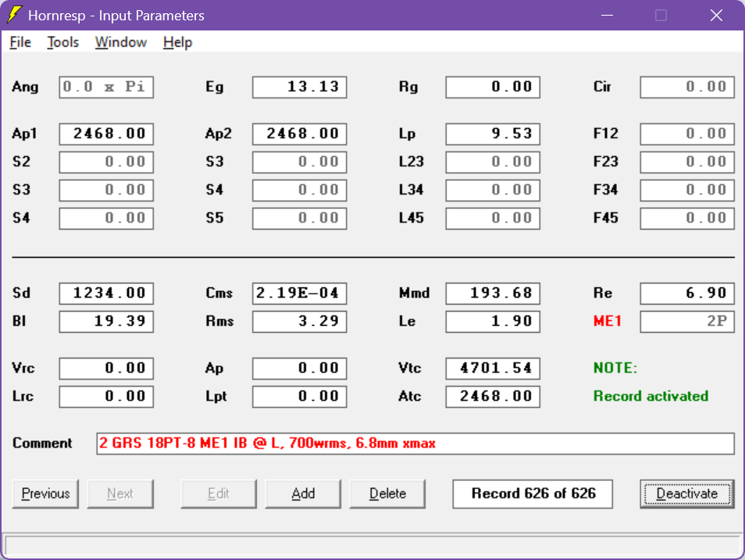Click the Atc field showing 2468.00
The width and height of the screenshot is (745, 560).
click(493, 397)
